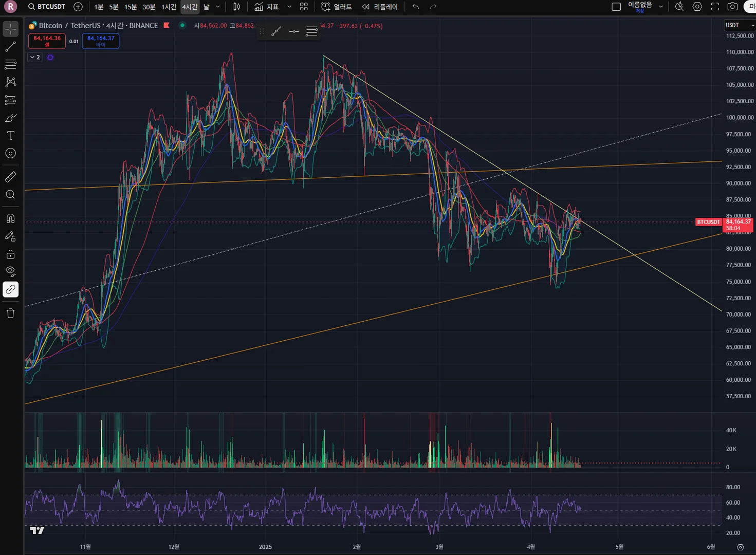This screenshot has width=756, height=555.
Task: Open the BTCUSDT symbol search
Action: 47,7
